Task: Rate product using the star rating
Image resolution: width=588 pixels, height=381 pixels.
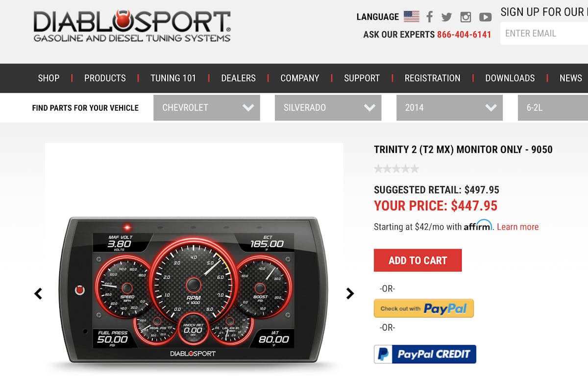Action: point(396,169)
